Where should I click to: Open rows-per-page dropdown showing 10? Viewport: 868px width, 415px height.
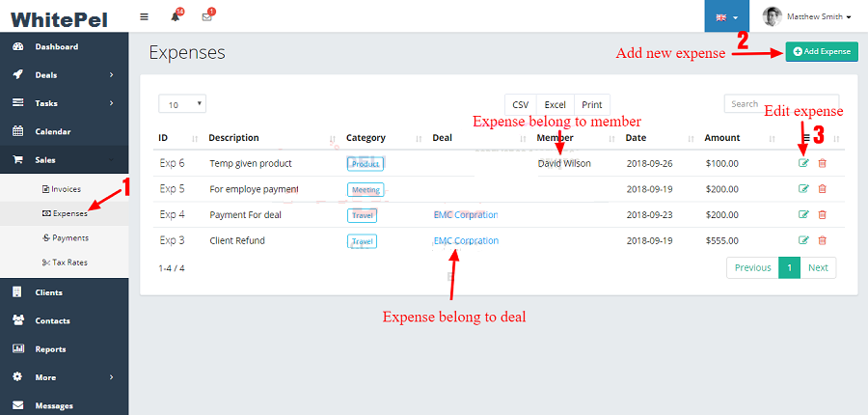tap(182, 104)
